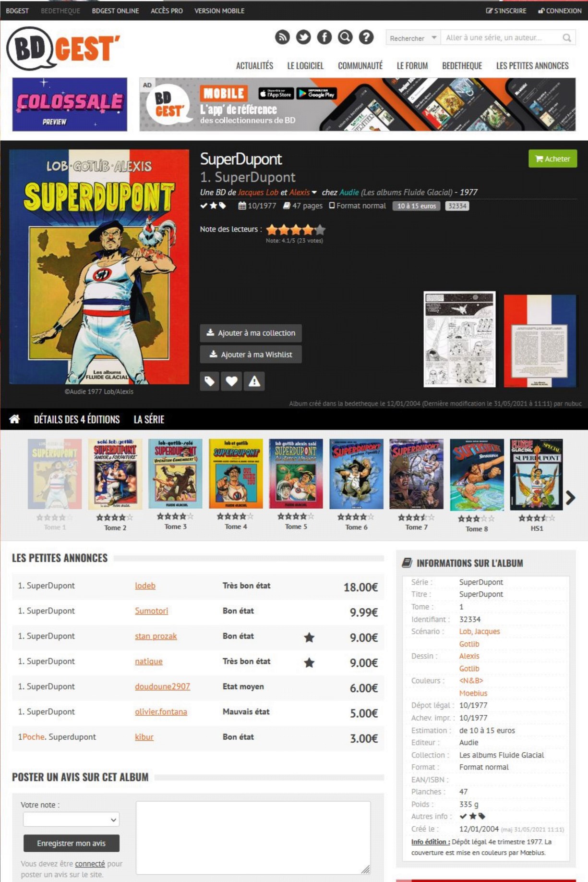
Task: Click Ajouter à ma collection button
Action: pos(251,333)
